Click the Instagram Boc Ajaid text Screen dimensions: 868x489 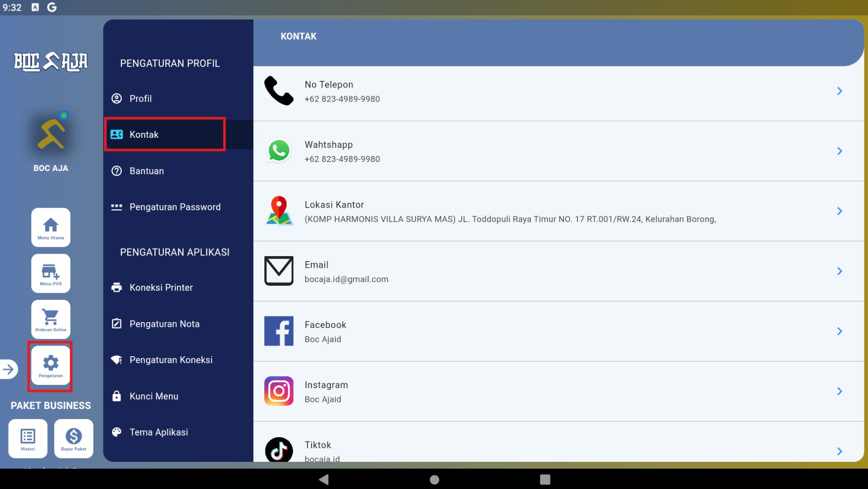click(323, 399)
